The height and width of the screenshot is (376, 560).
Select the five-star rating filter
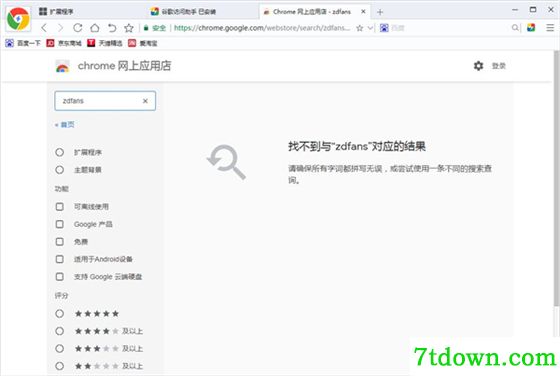(60, 314)
